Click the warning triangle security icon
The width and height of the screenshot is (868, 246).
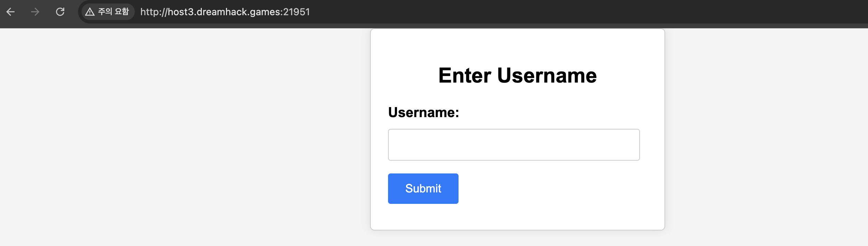click(x=90, y=12)
